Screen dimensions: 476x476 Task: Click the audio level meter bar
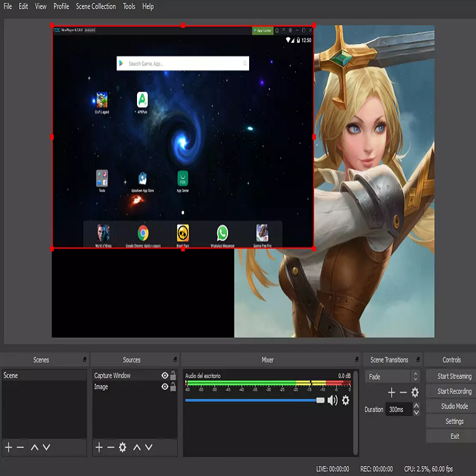[268, 383]
